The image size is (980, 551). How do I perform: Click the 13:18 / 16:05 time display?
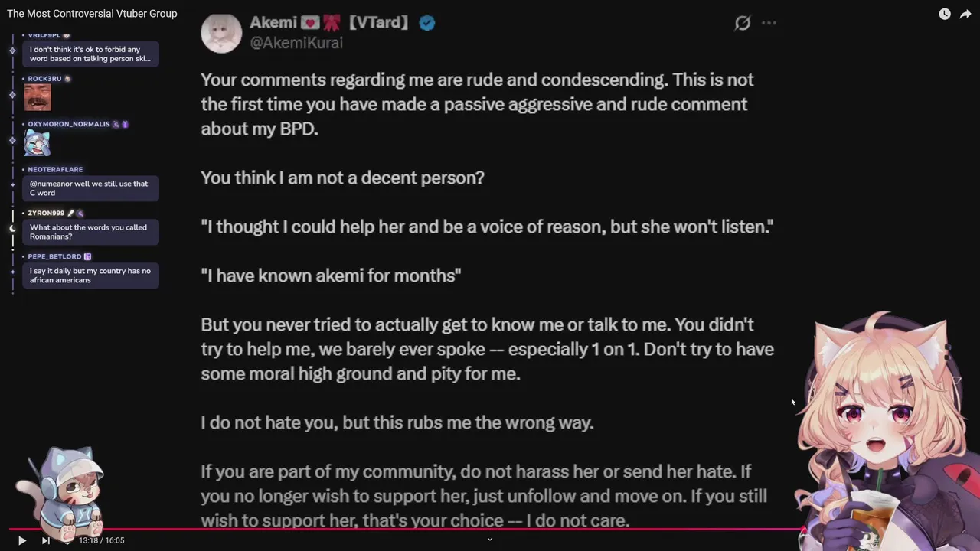(101, 540)
